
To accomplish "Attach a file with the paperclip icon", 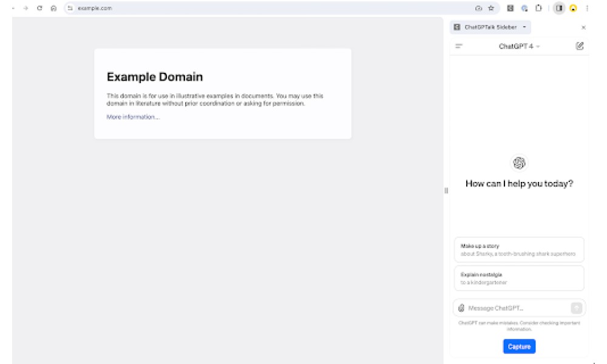I will tap(461, 308).
